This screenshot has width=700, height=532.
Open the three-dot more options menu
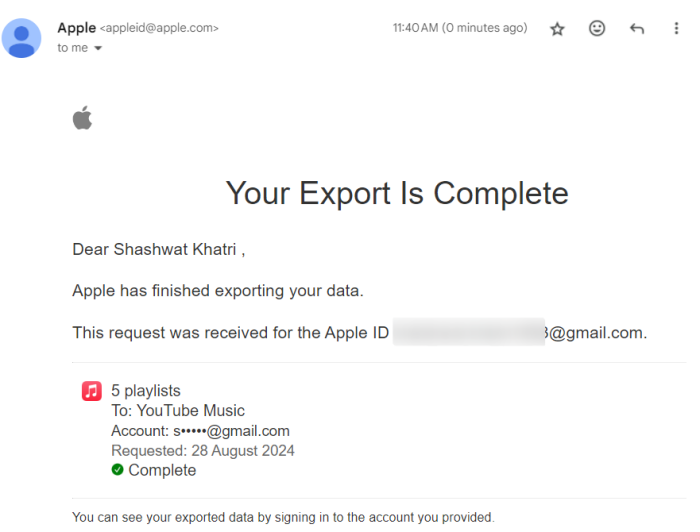677,29
